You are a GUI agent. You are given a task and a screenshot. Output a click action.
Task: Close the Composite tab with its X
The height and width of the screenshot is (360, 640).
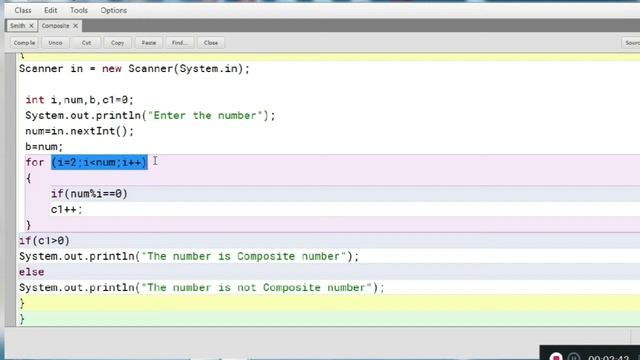tap(76, 26)
